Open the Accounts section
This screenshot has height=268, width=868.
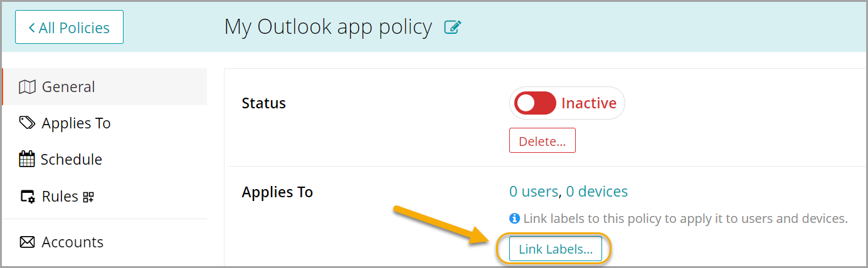[x=73, y=242]
